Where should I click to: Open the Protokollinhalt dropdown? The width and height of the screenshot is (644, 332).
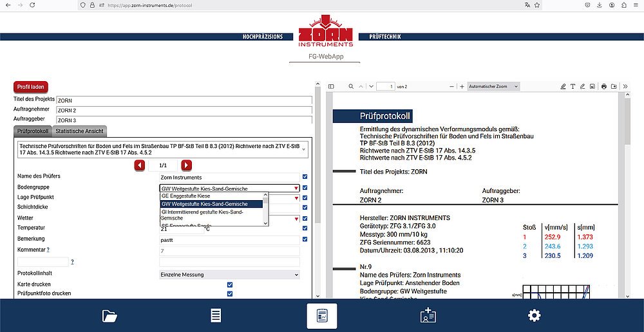tap(230, 275)
